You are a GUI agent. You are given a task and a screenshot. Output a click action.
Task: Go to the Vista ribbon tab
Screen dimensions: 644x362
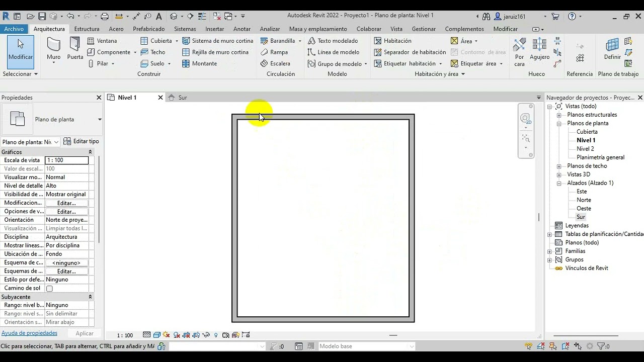[x=396, y=29]
